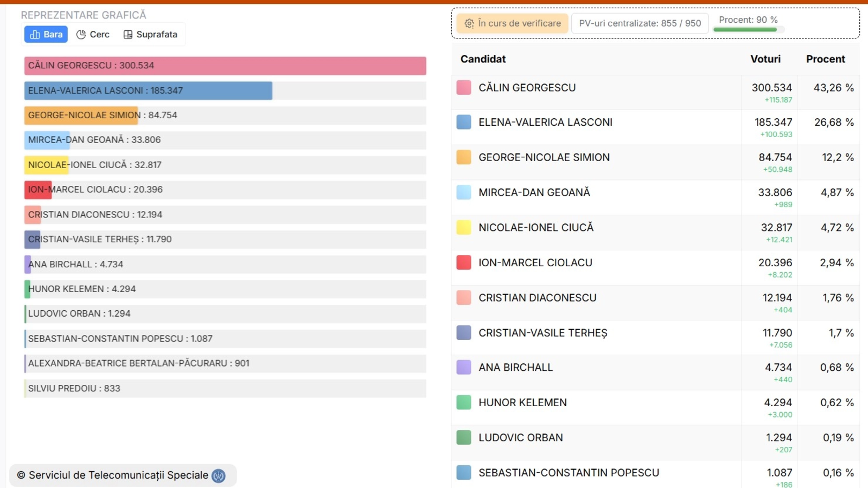868x488 pixels.
Task: Click George-Nicolae Simion's orange color swatch
Action: [464, 157]
